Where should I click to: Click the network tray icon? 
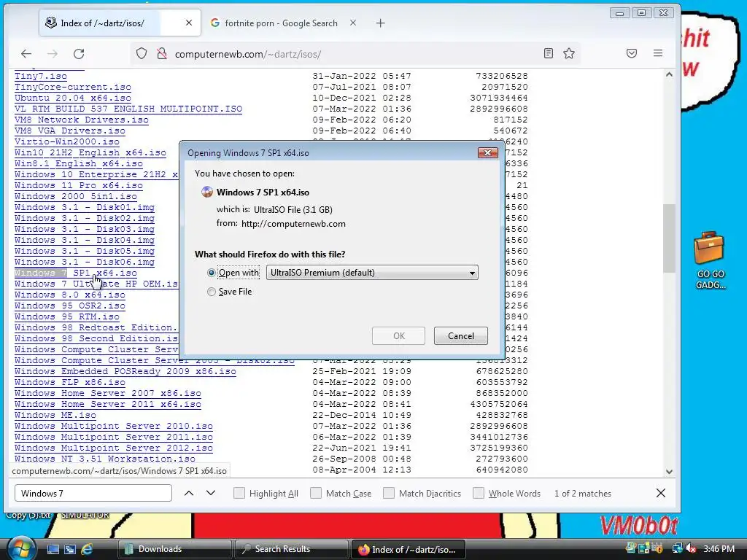pyautogui.click(x=677, y=548)
